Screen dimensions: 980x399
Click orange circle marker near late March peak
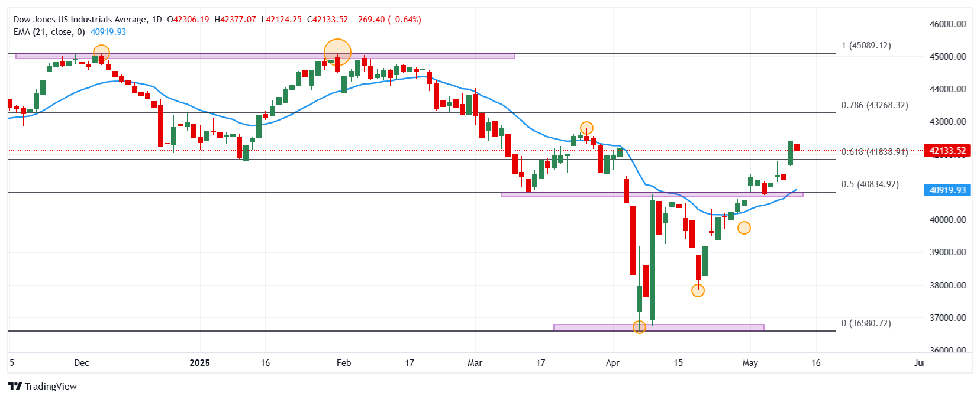(x=586, y=128)
